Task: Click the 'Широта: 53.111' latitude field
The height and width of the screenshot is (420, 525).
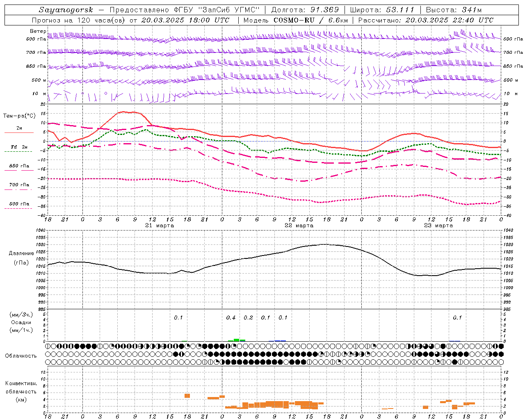Action: 382,10
